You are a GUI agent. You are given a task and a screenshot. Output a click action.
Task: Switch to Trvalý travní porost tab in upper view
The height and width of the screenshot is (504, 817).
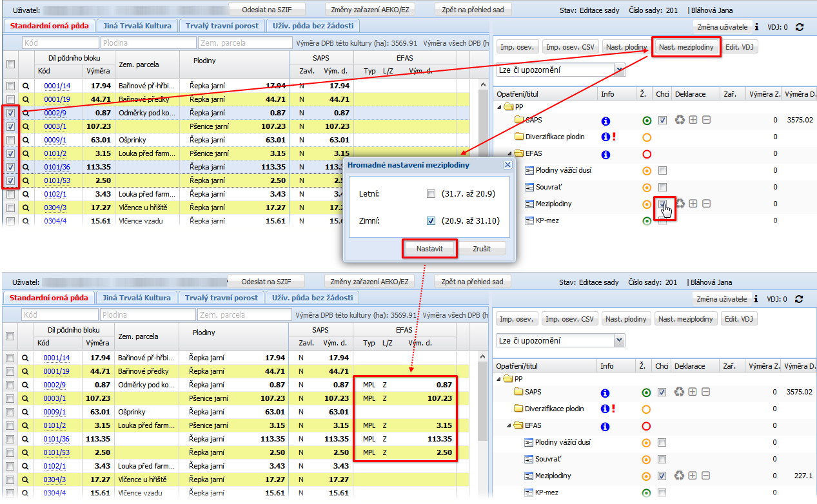pyautogui.click(x=222, y=26)
